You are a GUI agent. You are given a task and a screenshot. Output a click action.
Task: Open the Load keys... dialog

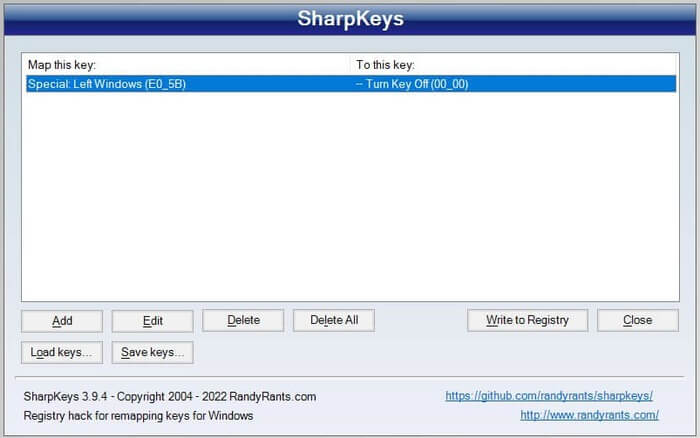62,352
